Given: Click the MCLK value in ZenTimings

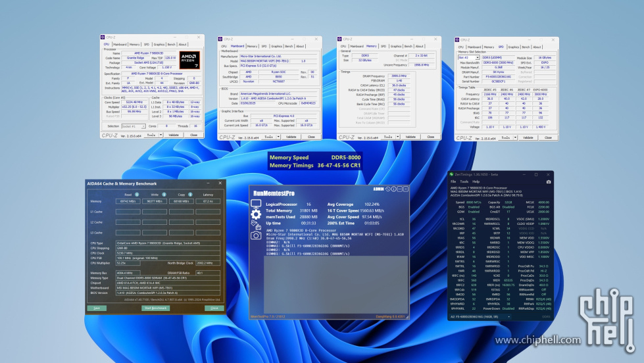Looking at the screenshot, I should 543,203.
